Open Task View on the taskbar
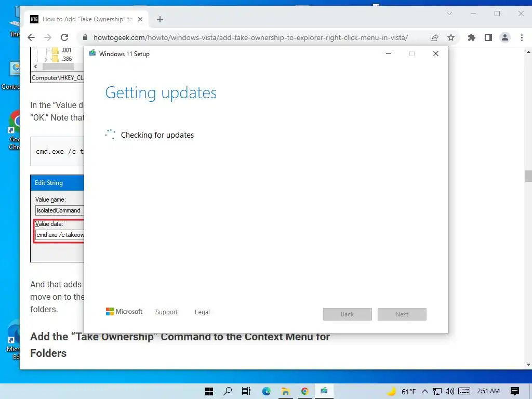Screen dimensions: 532x399 tap(246, 391)
